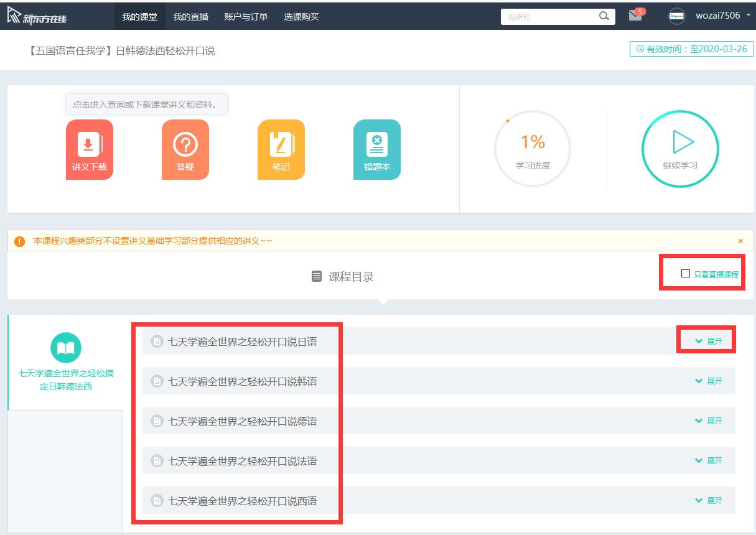The height and width of the screenshot is (535, 756).
Task: Click the 七天学遍全世界之轻松开口说法语 title
Action: coord(243,461)
